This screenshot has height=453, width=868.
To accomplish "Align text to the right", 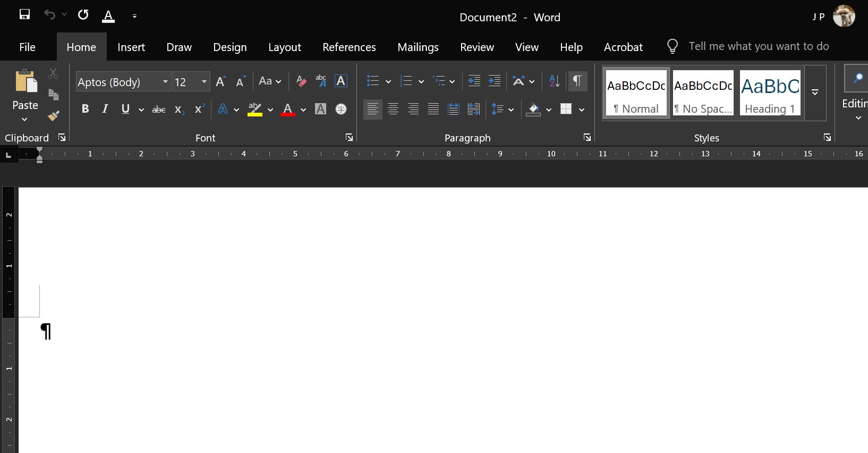I will [x=413, y=109].
